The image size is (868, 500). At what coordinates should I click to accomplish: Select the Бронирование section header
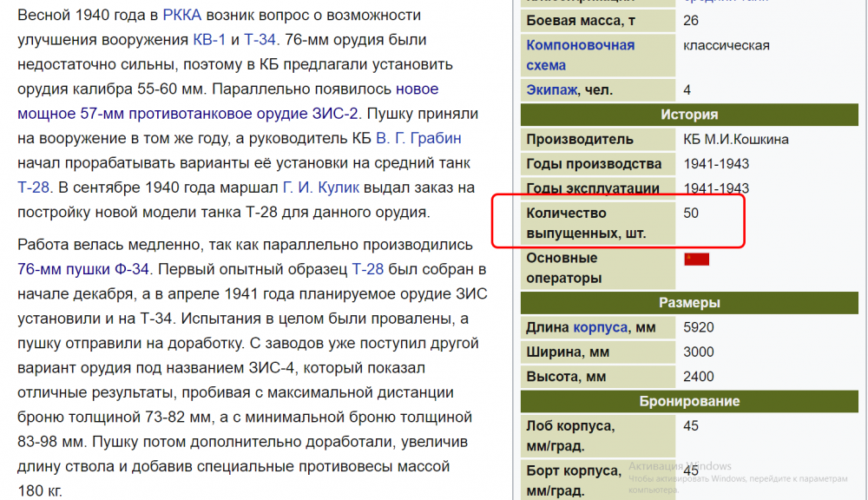coord(689,401)
